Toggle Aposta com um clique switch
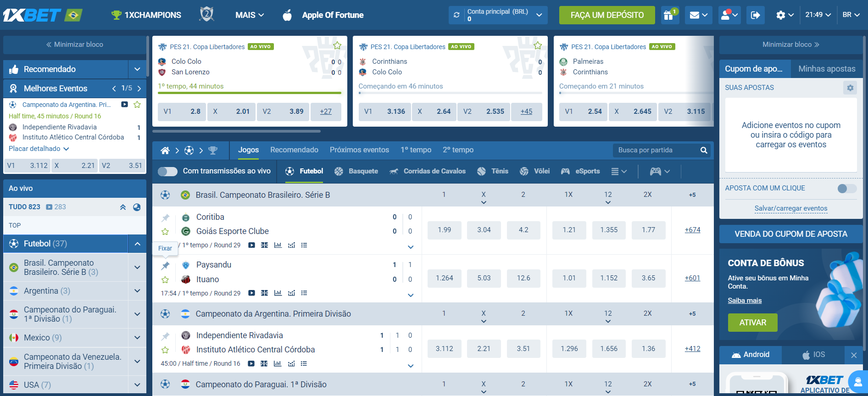 (847, 188)
